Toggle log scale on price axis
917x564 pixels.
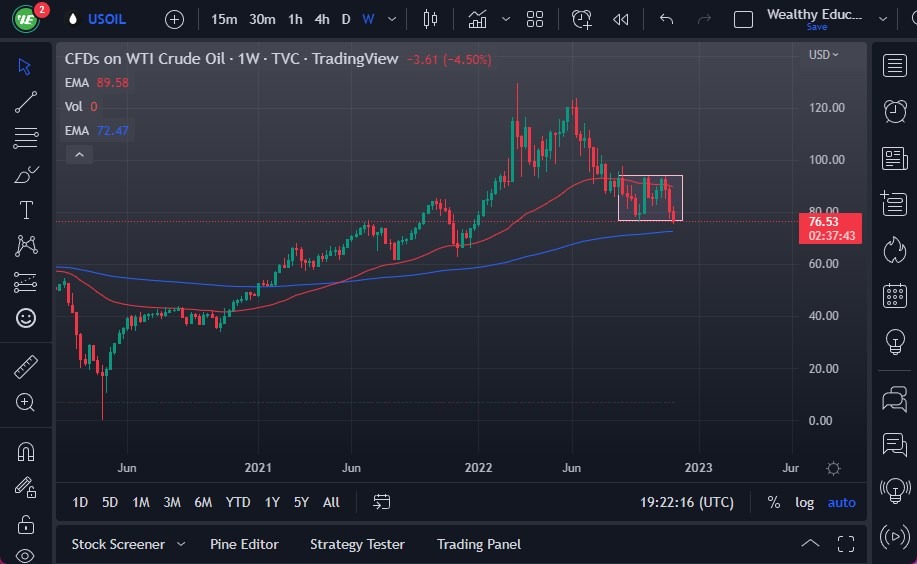pos(804,502)
